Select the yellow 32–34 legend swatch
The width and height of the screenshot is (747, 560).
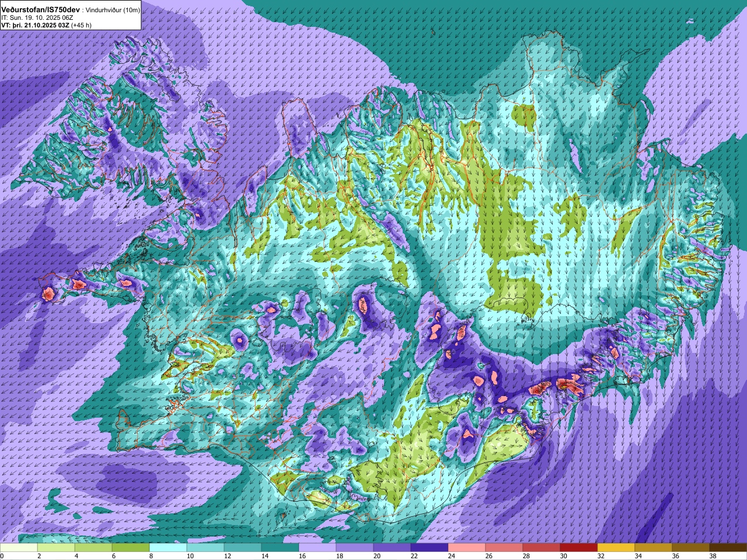[x=616, y=548]
